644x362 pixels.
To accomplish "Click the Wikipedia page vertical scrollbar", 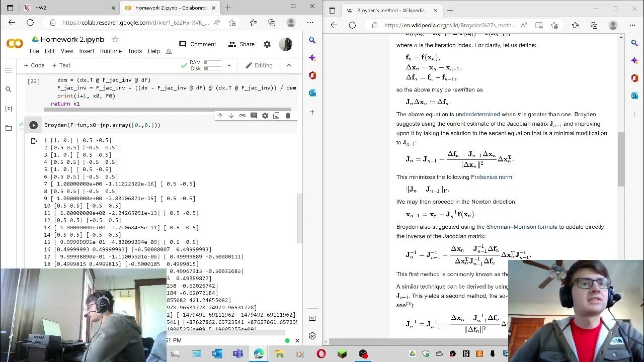I will (621, 159).
